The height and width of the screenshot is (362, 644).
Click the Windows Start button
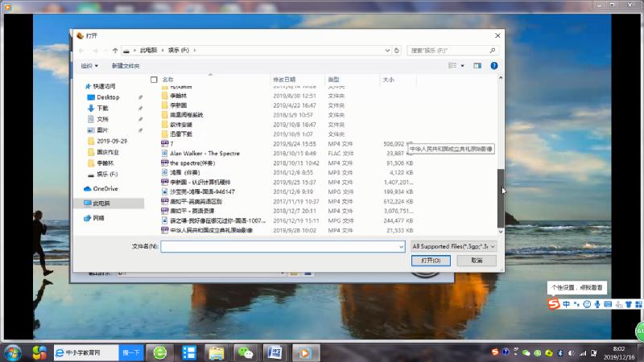[x=13, y=352]
